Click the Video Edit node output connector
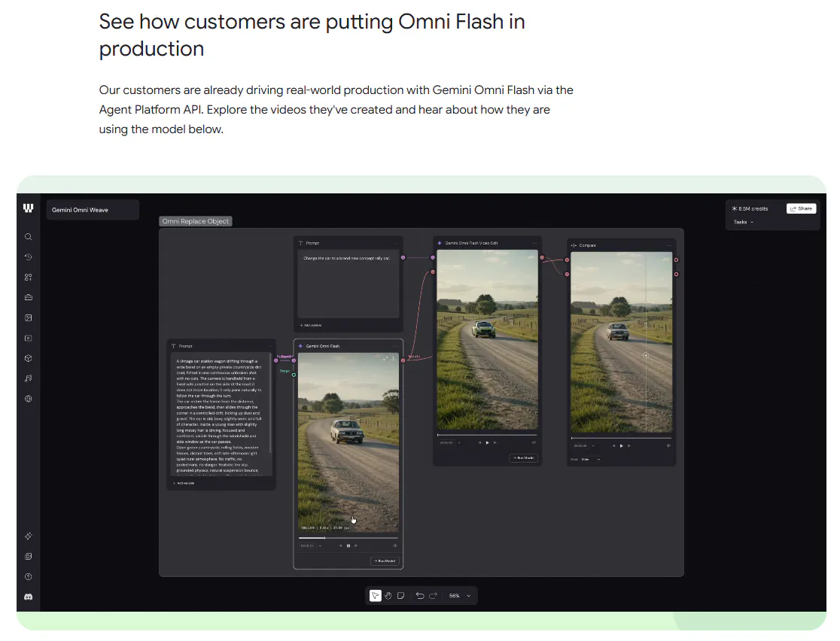The image size is (840, 641). [x=542, y=257]
